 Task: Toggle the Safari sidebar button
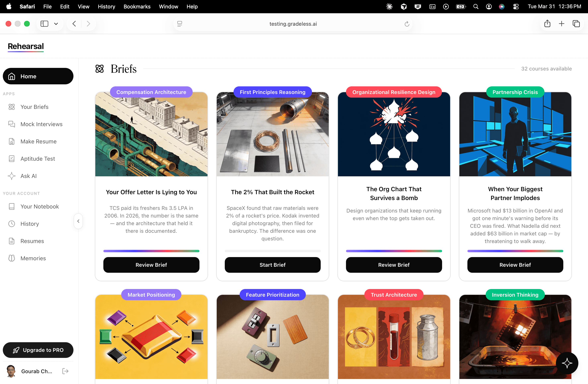tap(44, 24)
